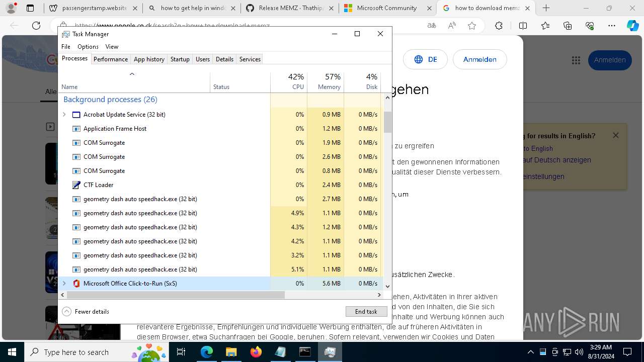Switch to Startup tab
The width and height of the screenshot is (644, 362).
(180, 59)
